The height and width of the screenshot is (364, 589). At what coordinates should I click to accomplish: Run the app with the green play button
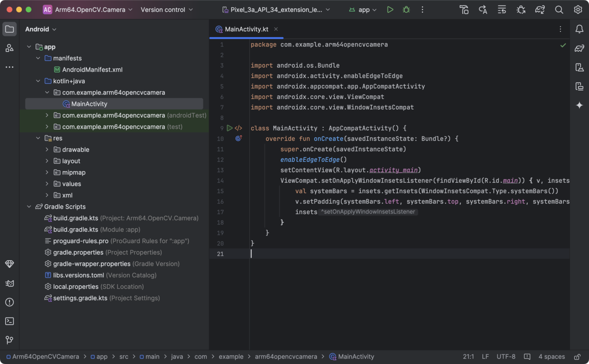pyautogui.click(x=390, y=10)
